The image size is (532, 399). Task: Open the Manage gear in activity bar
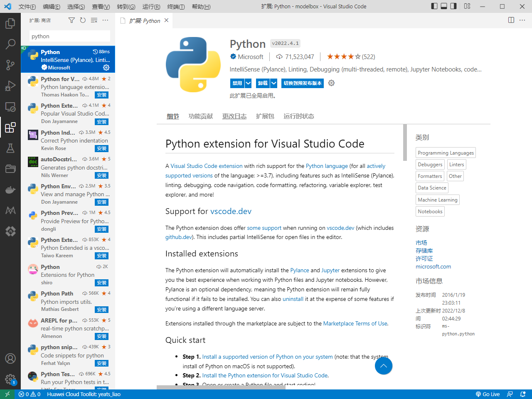point(10,379)
